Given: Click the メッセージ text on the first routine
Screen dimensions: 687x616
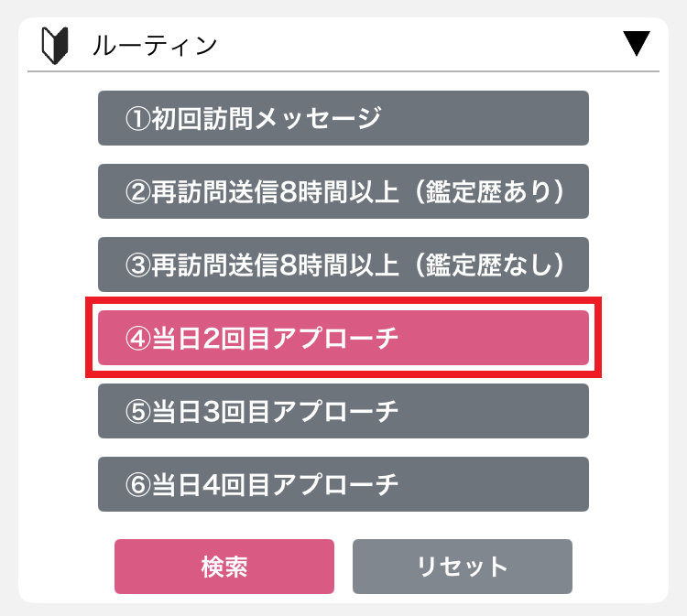Looking at the screenshot, I should 319,119.
